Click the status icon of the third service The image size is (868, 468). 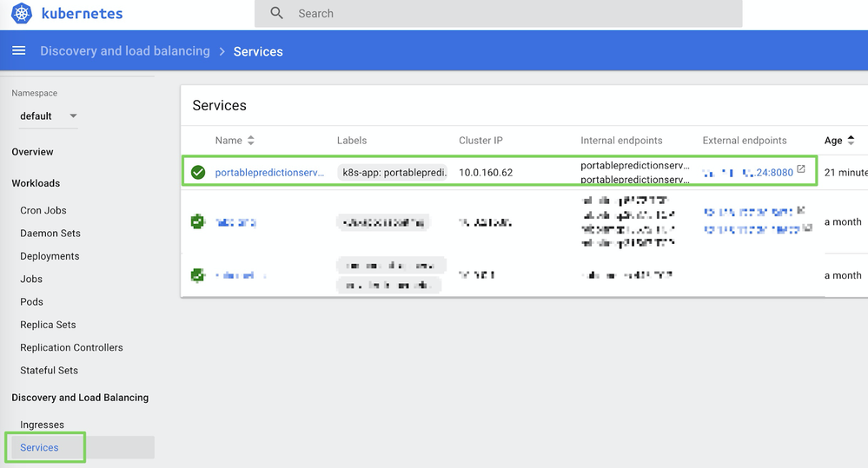tap(198, 275)
